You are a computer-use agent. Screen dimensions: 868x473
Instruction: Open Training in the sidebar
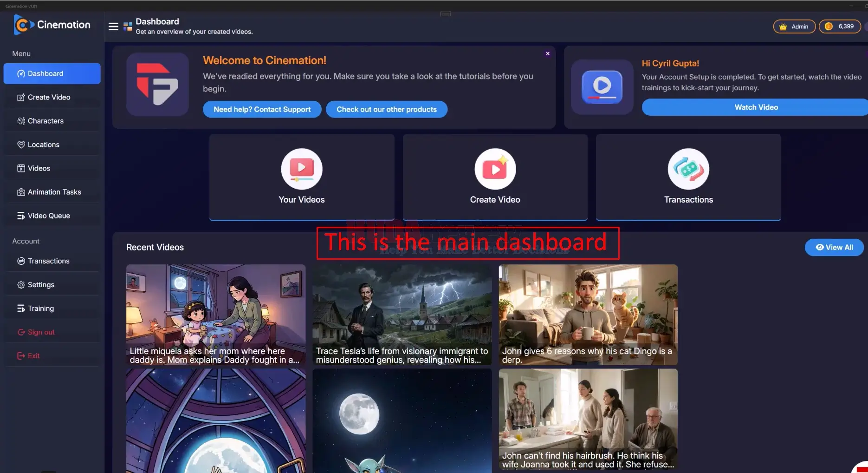[x=52, y=309]
